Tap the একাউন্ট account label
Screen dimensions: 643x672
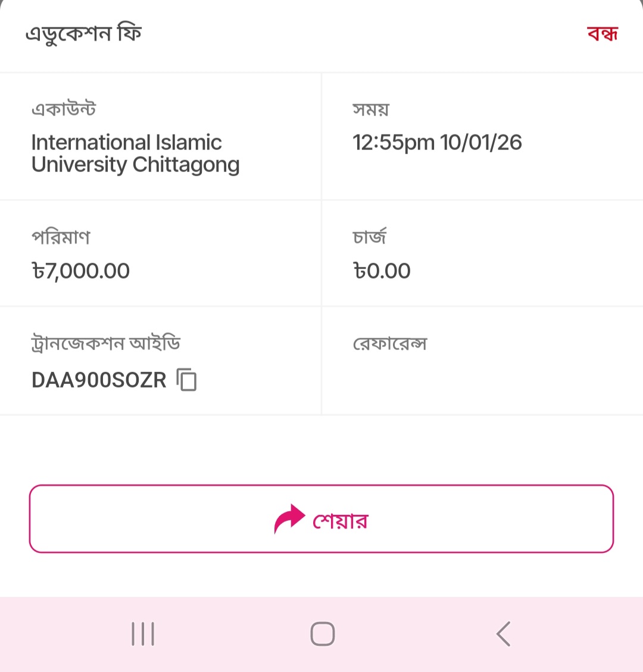pyautogui.click(x=64, y=110)
